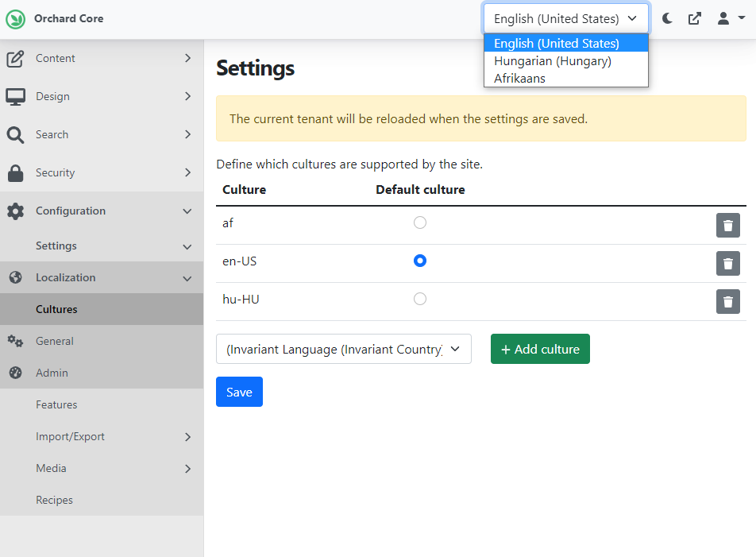
Task: Delete the en-US culture with the trash icon
Action: pyautogui.click(x=728, y=263)
